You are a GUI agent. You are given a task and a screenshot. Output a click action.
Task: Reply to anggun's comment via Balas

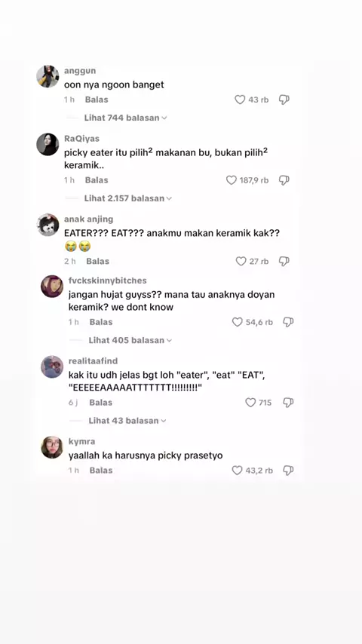pyautogui.click(x=97, y=100)
